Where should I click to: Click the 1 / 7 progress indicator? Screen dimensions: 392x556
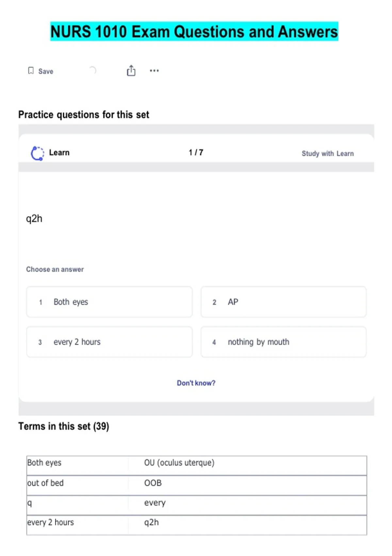(196, 152)
